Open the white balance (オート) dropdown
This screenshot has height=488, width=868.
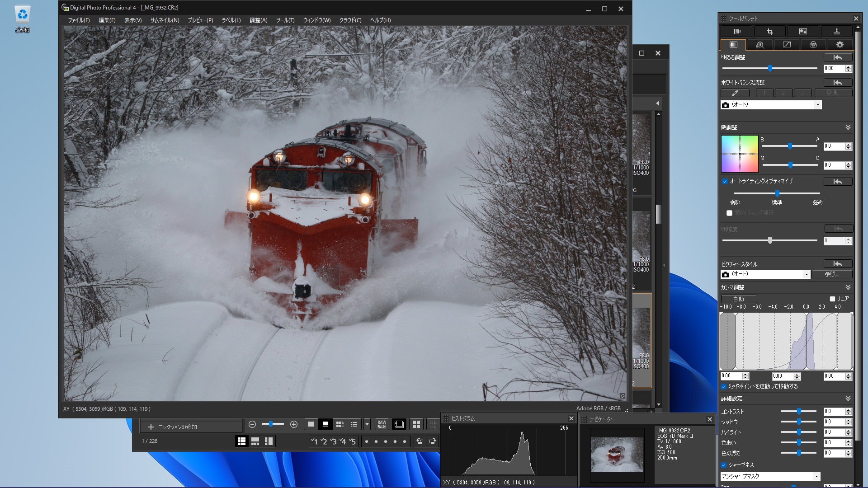pyautogui.click(x=771, y=105)
